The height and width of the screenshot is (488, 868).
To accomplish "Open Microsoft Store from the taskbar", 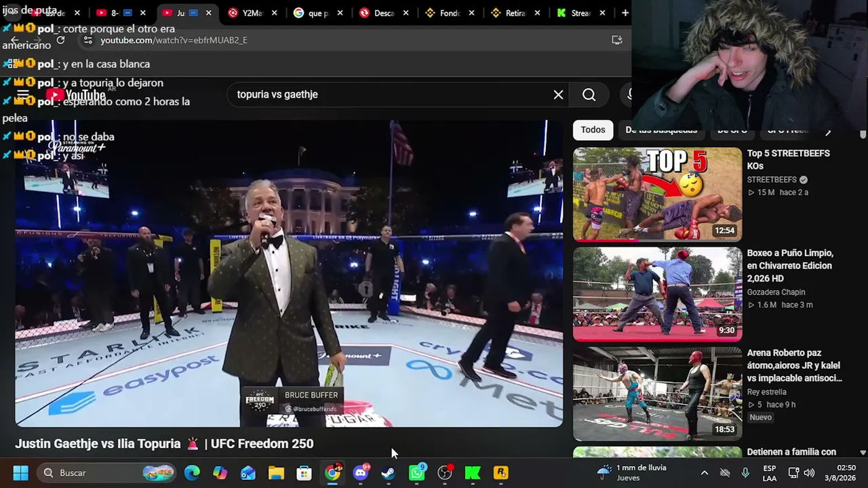I will coord(304,472).
